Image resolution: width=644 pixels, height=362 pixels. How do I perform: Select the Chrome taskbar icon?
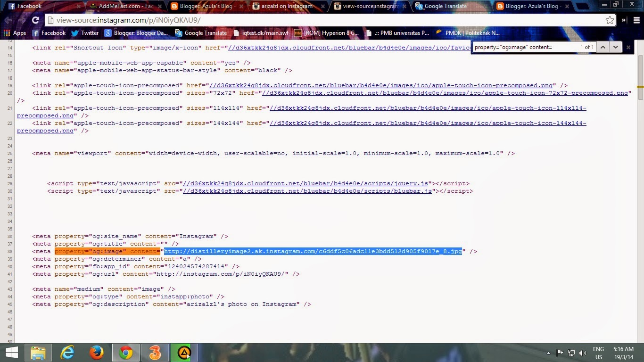[126, 353]
